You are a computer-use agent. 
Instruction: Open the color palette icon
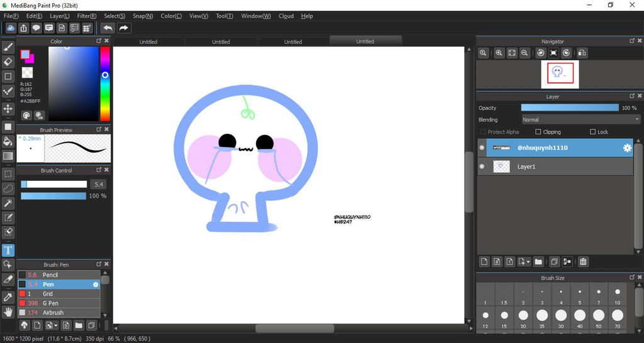[x=26, y=116]
